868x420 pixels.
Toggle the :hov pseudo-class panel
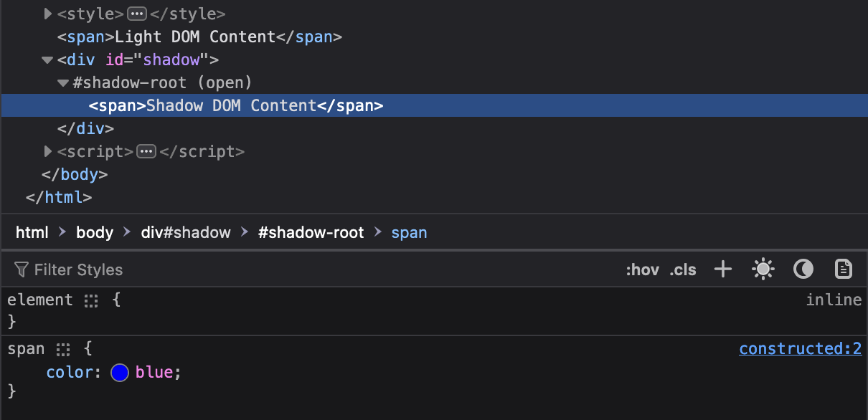click(x=642, y=270)
